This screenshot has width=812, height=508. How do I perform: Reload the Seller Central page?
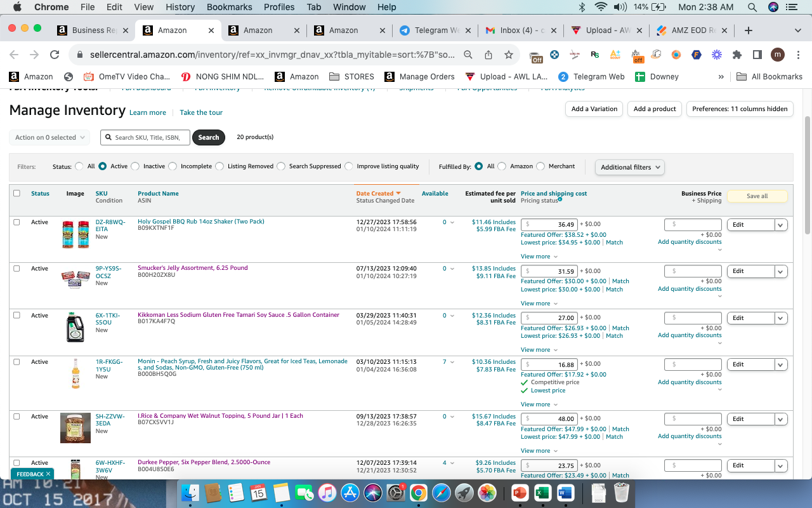(x=55, y=55)
